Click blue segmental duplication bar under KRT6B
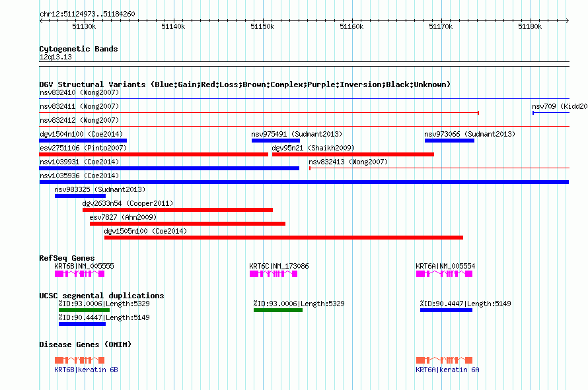The image size is (588, 390). point(82,324)
